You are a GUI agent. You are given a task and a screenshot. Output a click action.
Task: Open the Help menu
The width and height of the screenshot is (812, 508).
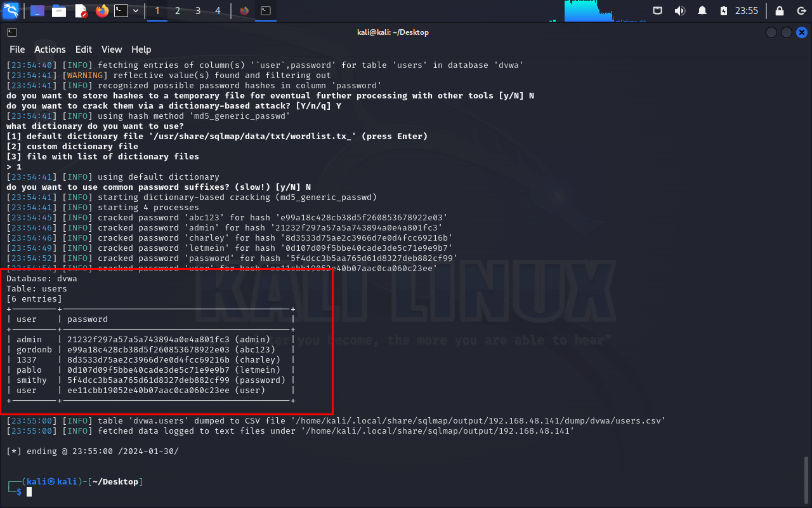click(x=141, y=50)
